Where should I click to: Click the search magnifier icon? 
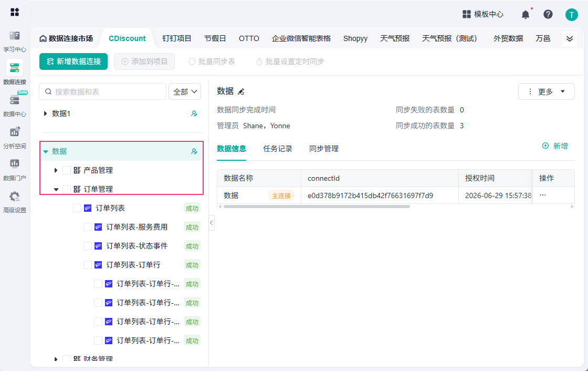point(48,91)
